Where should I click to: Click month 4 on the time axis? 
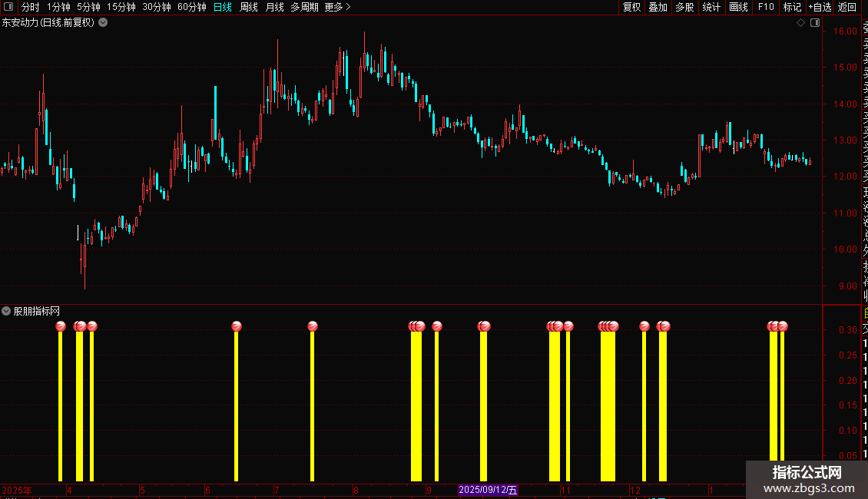69,490
